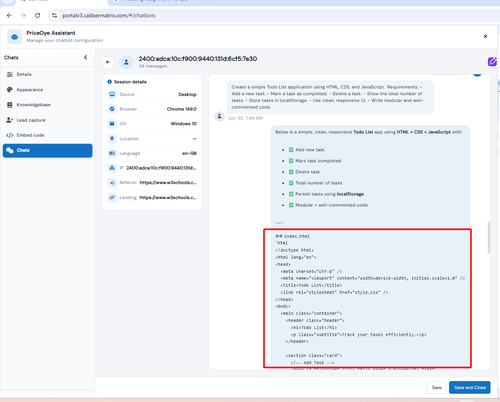Click the Device monitor icon

click(x=112, y=94)
